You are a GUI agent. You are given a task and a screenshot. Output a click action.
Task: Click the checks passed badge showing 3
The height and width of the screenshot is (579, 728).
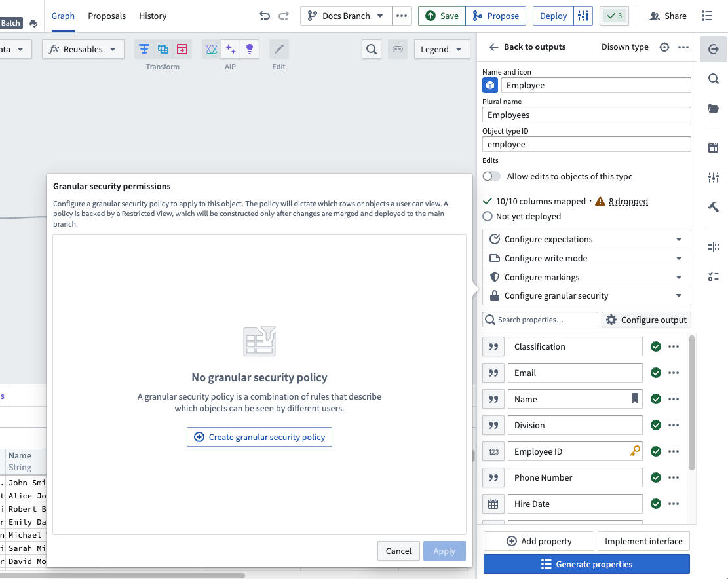tap(614, 16)
